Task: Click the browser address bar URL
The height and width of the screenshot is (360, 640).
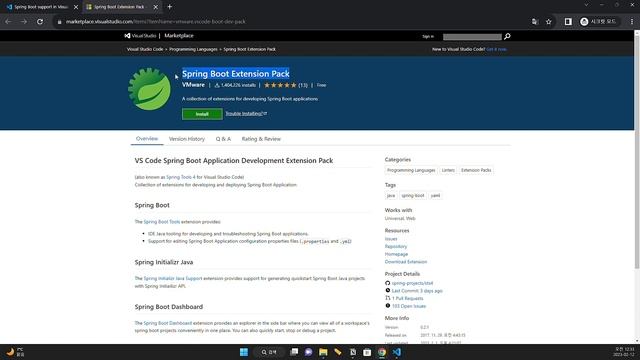Action: pos(156,22)
